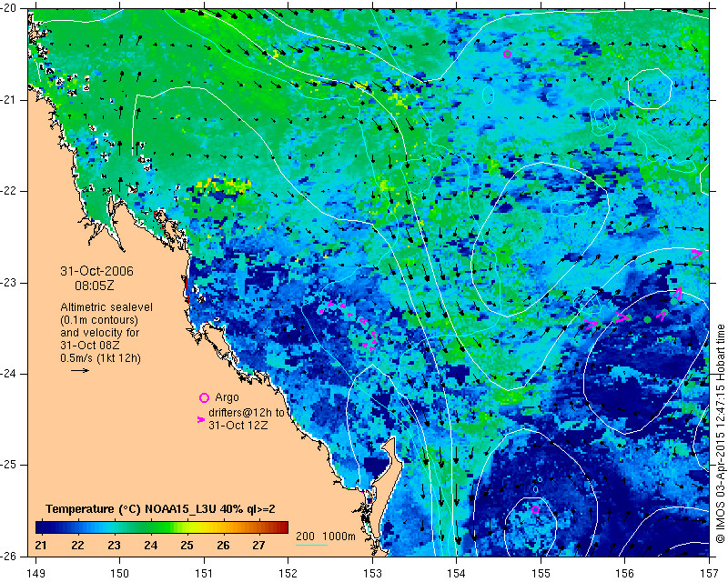Screen dimensions: 728x582
Task: Click the "Argo" legend label
Action: click(227, 397)
